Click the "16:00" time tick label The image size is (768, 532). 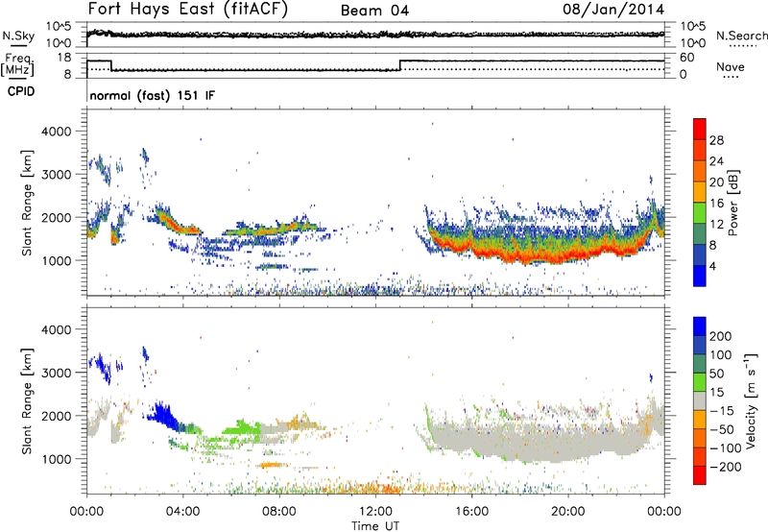click(x=471, y=512)
